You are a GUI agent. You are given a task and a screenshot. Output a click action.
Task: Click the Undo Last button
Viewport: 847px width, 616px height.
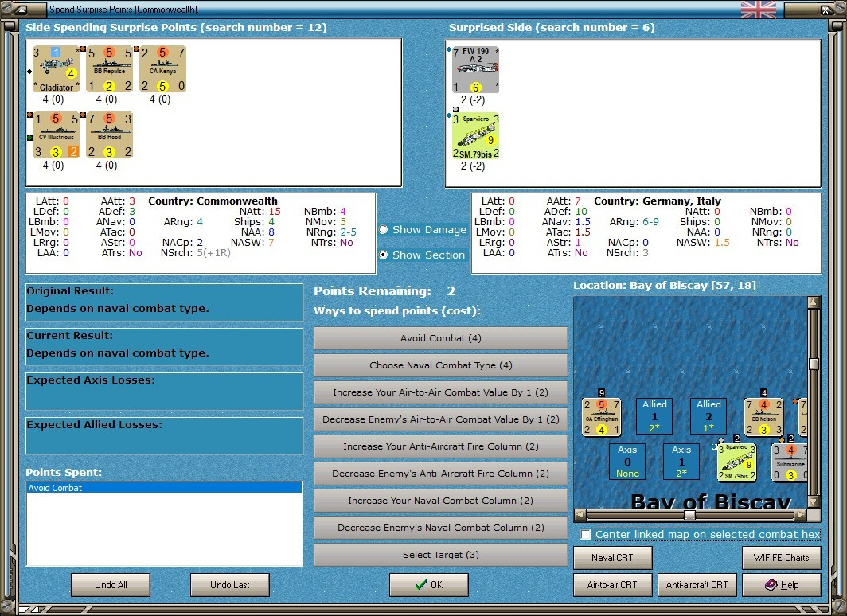tap(229, 585)
